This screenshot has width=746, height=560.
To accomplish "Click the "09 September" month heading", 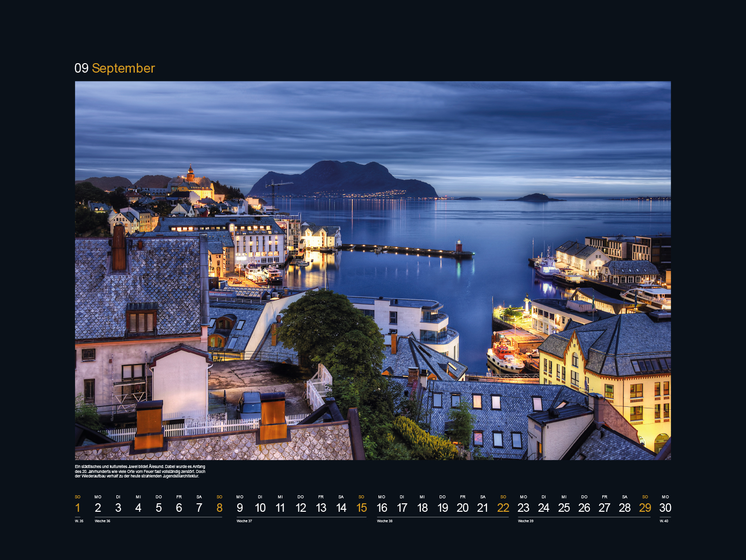I will pos(115,68).
